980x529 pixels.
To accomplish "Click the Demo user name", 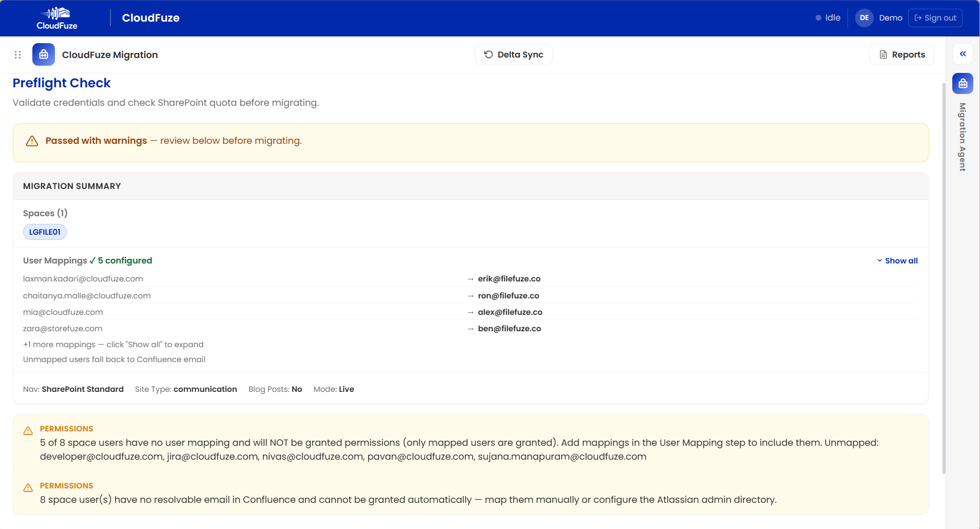I will (x=891, y=18).
